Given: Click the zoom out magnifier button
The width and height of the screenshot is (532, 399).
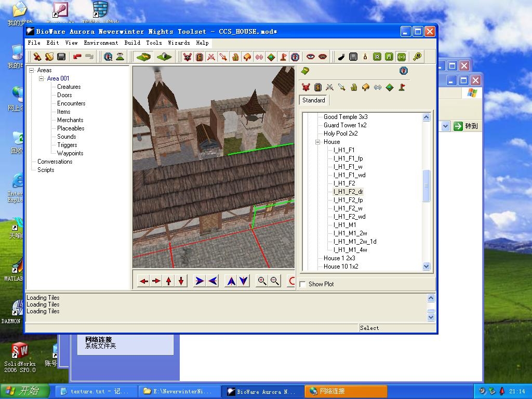Looking at the screenshot, I should 275,281.
